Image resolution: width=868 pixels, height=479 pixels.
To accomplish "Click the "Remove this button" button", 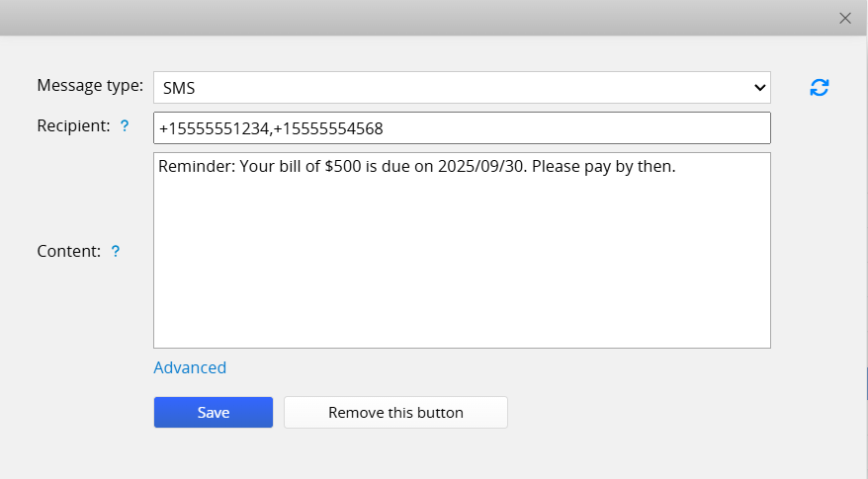I will 395,413.
